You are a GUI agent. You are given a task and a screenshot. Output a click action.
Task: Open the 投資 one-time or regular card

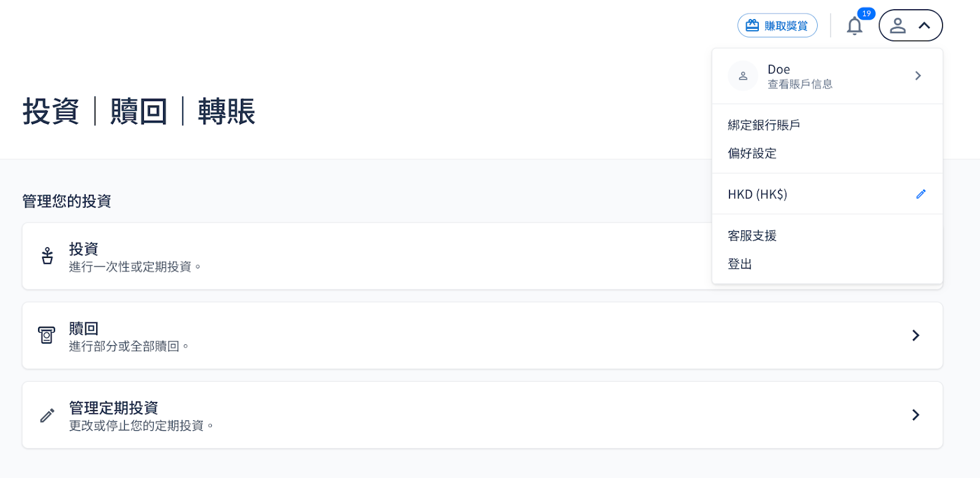pos(367,256)
